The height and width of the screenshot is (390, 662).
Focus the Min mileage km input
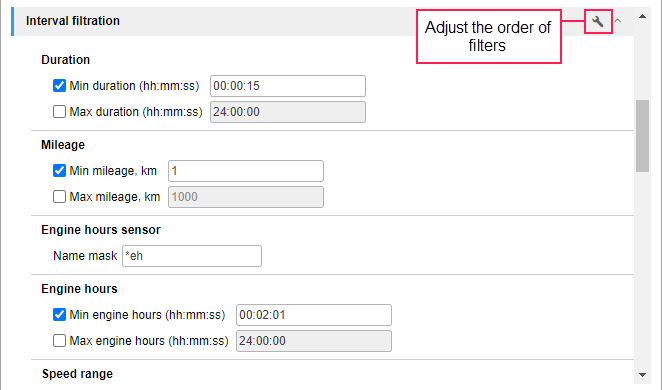pyautogui.click(x=246, y=171)
